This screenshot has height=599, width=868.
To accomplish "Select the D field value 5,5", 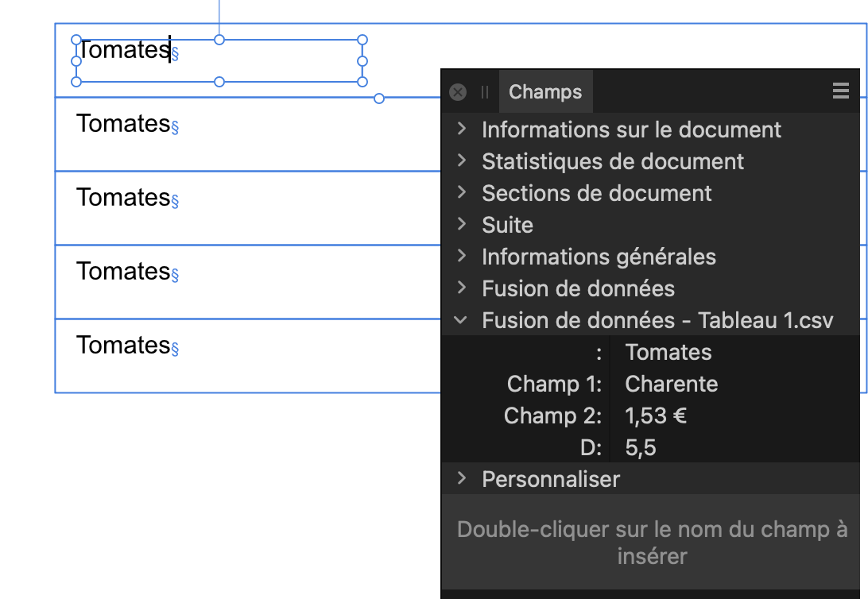I will coord(641,447).
